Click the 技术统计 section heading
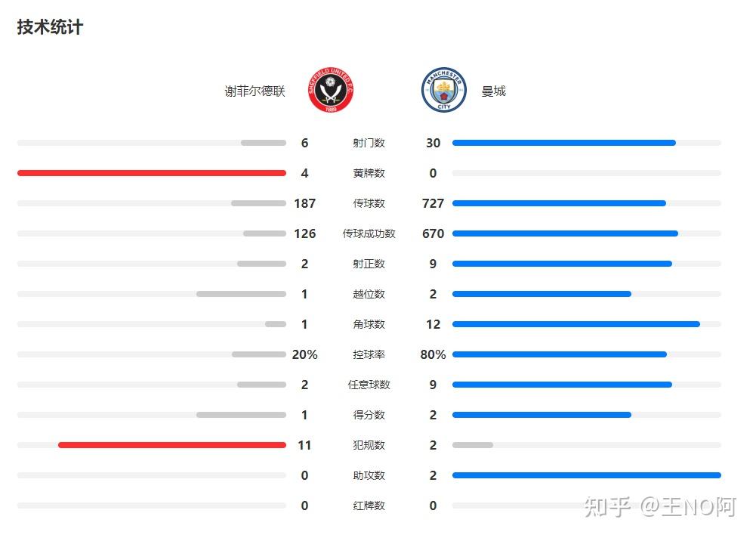Image resolution: width=756 pixels, height=538 pixels. coord(50,27)
